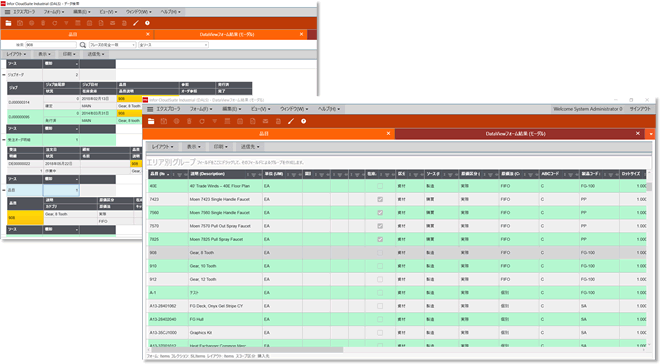This screenshot has width=660, height=364.
Task: Click the filter funnel icon in back window toolbar
Action: 66,23
